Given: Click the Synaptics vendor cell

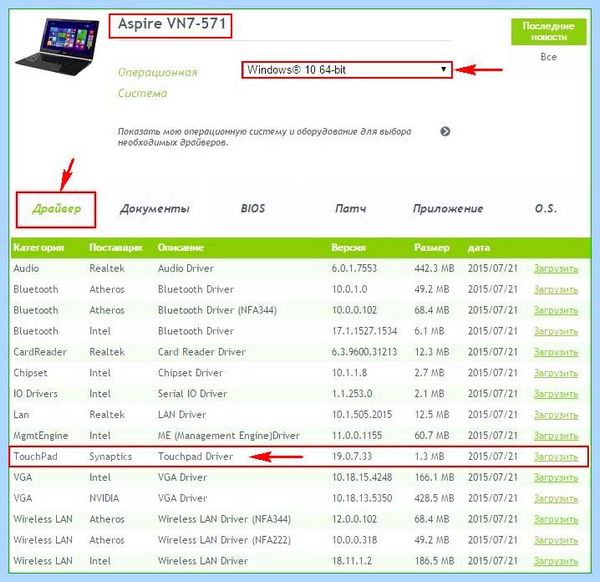Looking at the screenshot, I should (111, 456).
